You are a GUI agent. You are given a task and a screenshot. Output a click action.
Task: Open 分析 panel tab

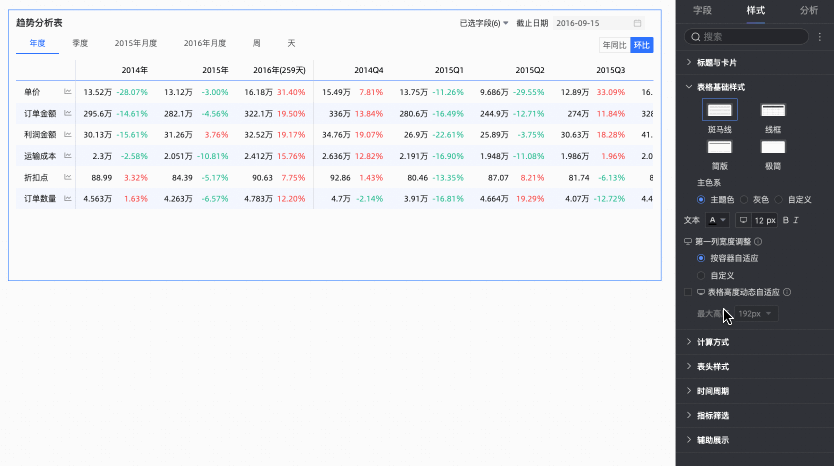pyautogui.click(x=808, y=10)
